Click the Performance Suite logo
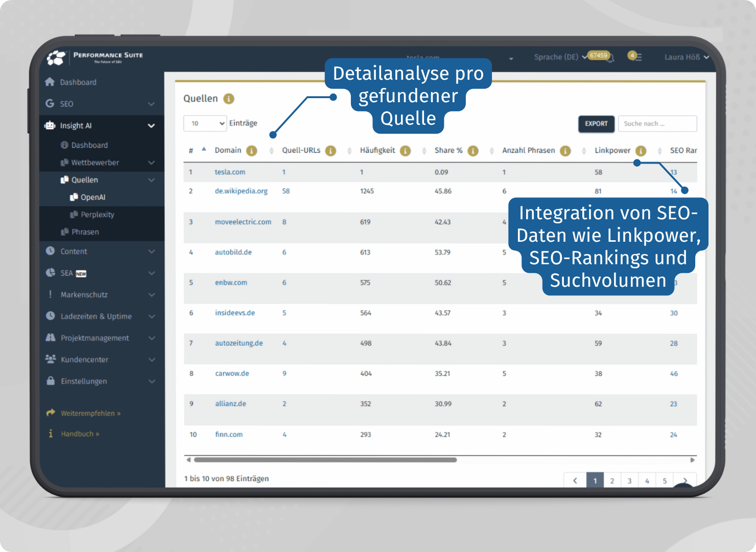 tap(95, 57)
